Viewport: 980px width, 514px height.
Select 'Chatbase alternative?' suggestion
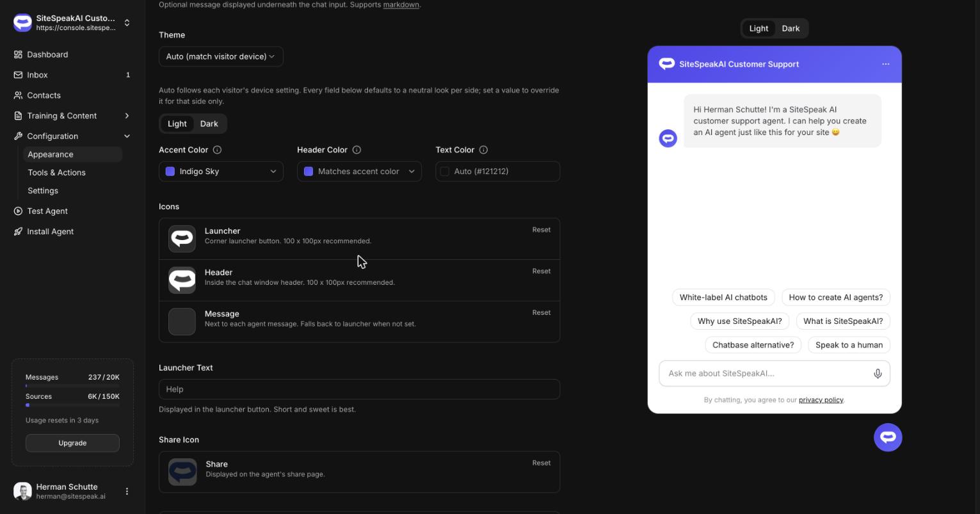point(753,345)
